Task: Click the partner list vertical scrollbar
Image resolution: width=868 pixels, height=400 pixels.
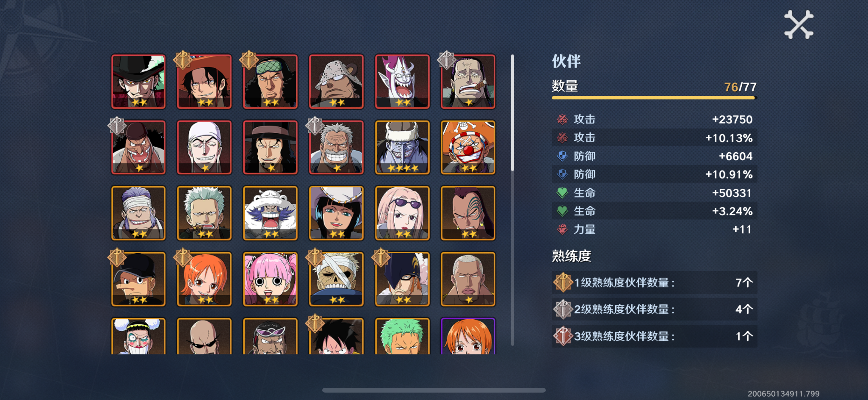Action: point(513,113)
